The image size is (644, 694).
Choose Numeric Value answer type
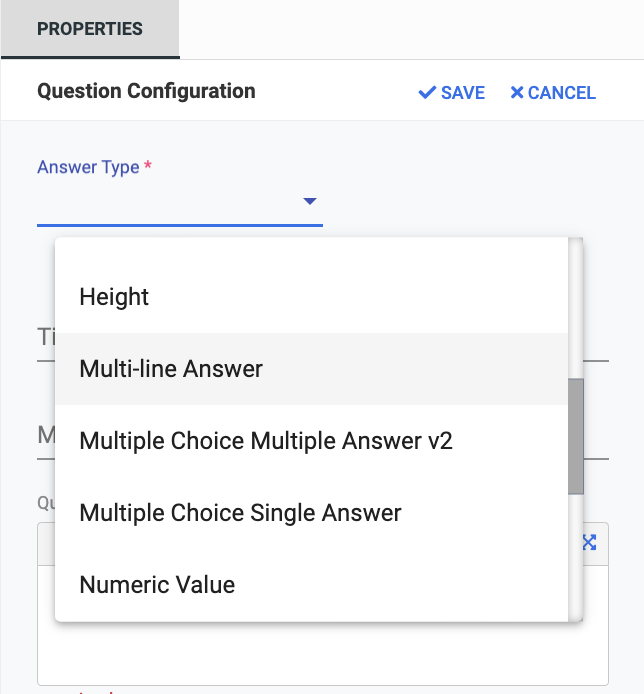(x=157, y=585)
